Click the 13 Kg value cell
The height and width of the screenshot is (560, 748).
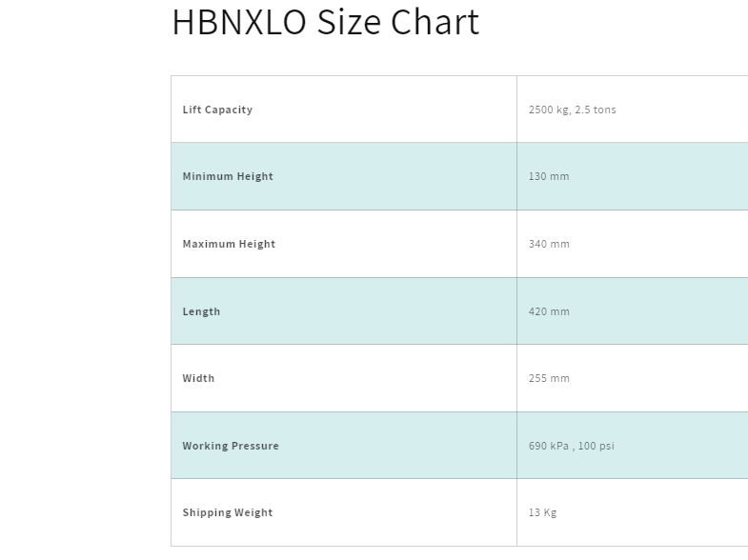(632, 512)
